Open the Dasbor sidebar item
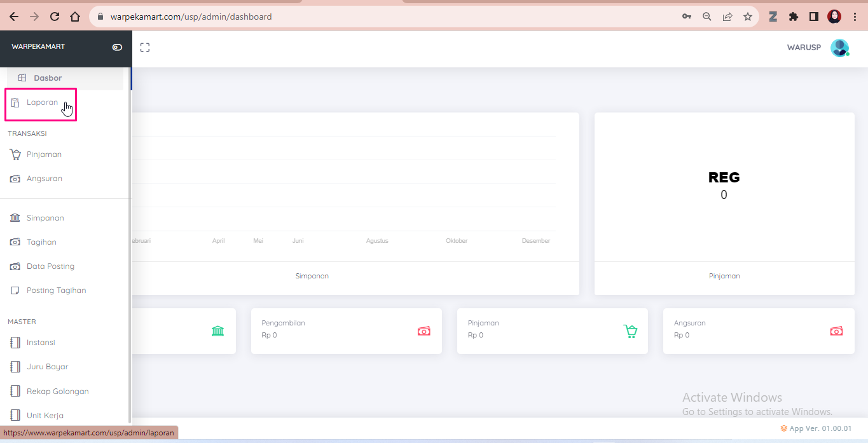 coord(65,78)
